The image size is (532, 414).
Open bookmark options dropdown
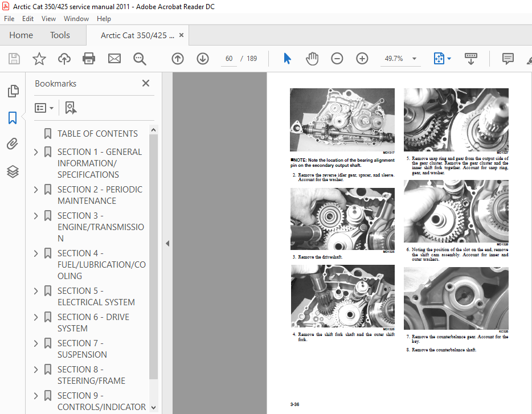[44, 108]
